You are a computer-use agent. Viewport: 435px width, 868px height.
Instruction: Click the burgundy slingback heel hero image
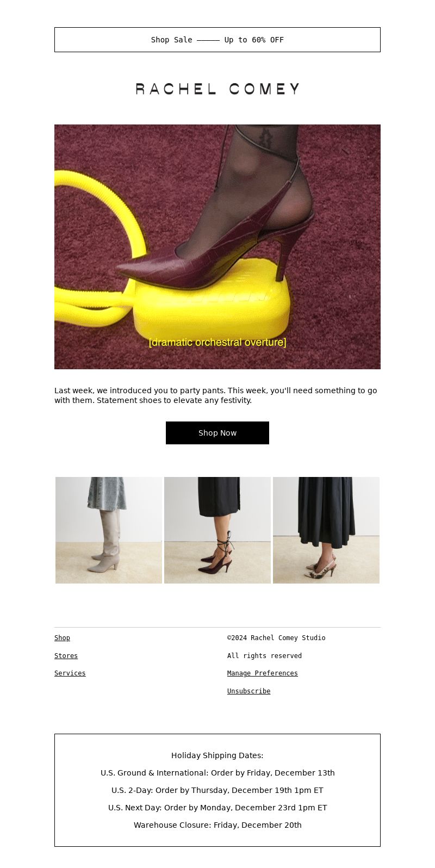pyautogui.click(x=217, y=247)
